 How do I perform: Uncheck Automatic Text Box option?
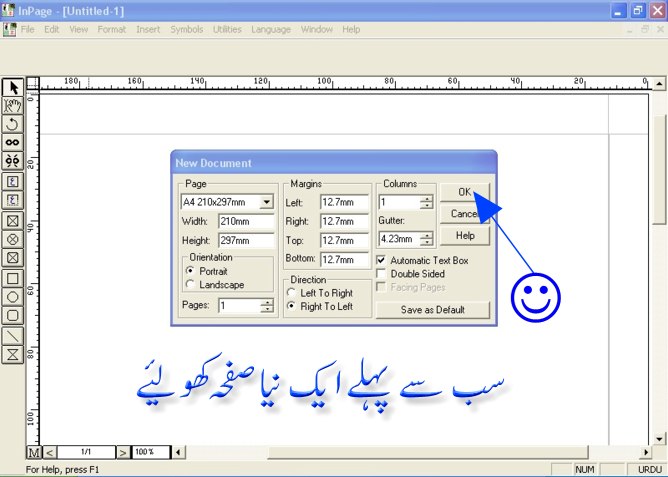point(382,260)
